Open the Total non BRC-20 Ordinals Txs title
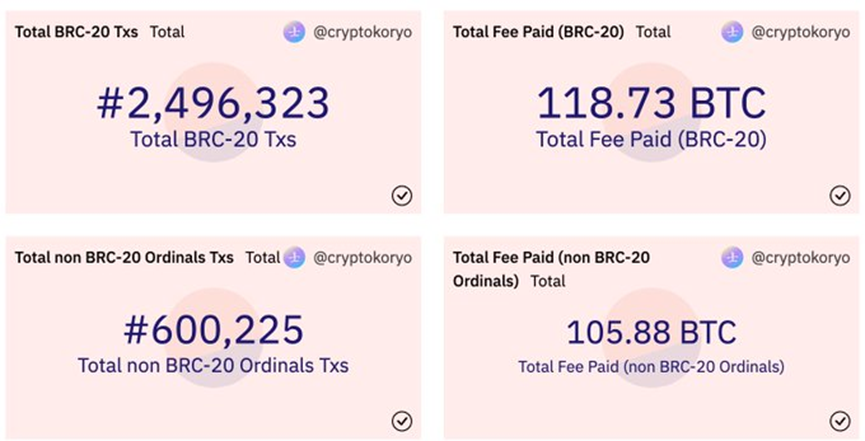The image size is (865, 441). pyautogui.click(x=124, y=257)
